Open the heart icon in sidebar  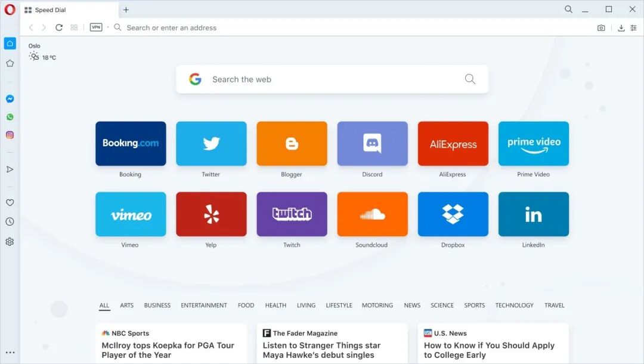coord(10,202)
